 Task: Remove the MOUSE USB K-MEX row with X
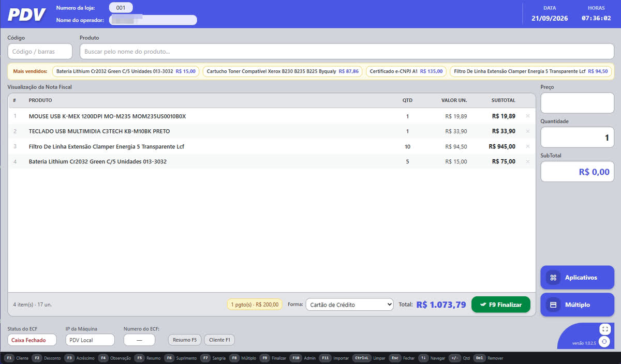(x=527, y=116)
